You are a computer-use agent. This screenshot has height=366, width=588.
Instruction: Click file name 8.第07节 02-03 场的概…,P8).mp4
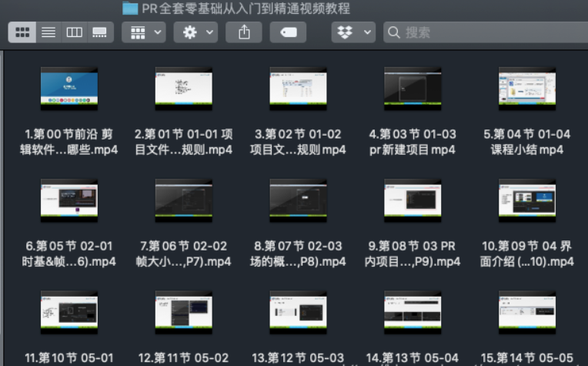coord(298,254)
